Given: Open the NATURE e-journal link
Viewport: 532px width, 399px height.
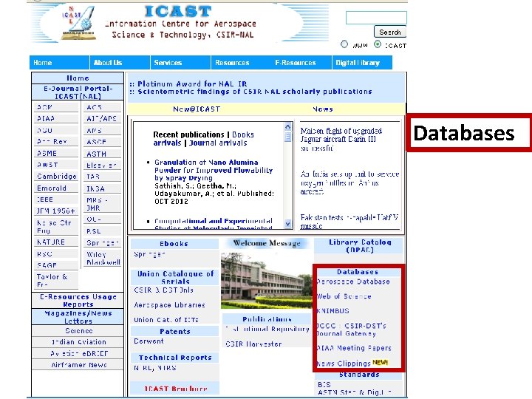Looking at the screenshot, I should [51, 242].
